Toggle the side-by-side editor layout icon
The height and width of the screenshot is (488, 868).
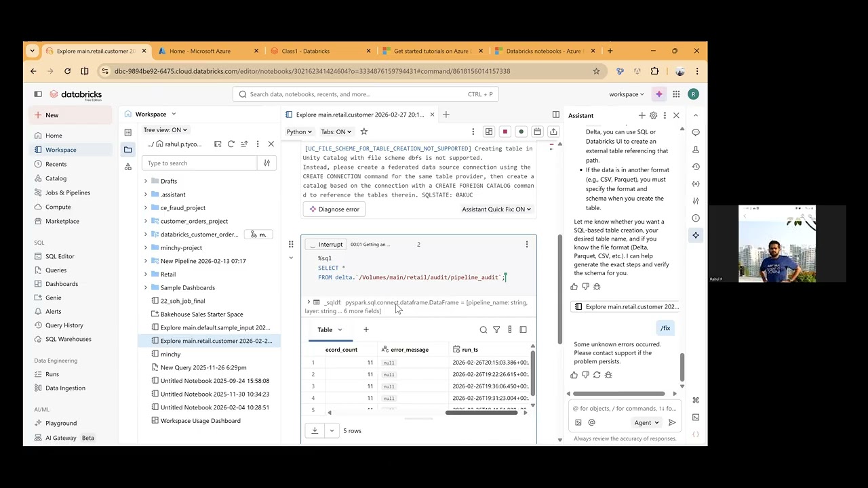556,115
